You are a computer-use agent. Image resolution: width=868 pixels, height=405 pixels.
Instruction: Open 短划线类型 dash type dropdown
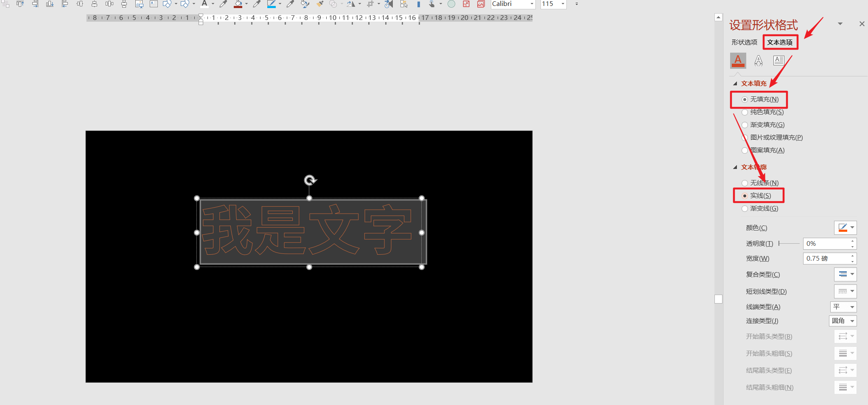pos(846,291)
